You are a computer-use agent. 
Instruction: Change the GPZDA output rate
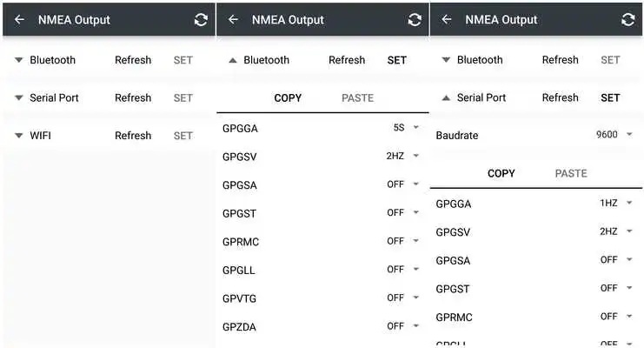point(403,326)
